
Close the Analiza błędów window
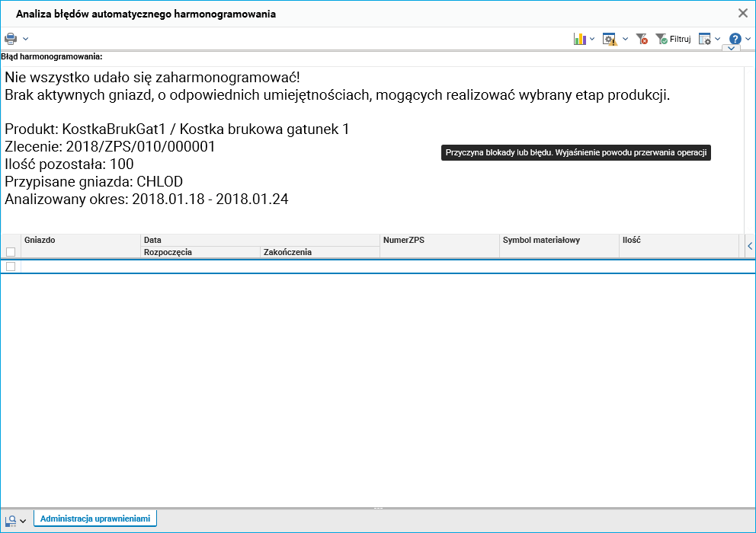point(743,14)
